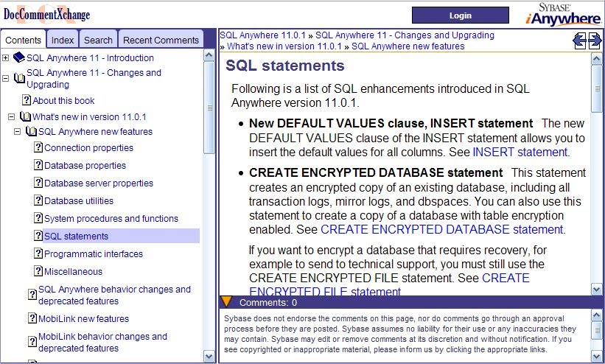Image resolution: width=605 pixels, height=364 pixels.
Task: Click the SQL Anywhere 11.0.1 breadcrumb
Action: pos(262,35)
